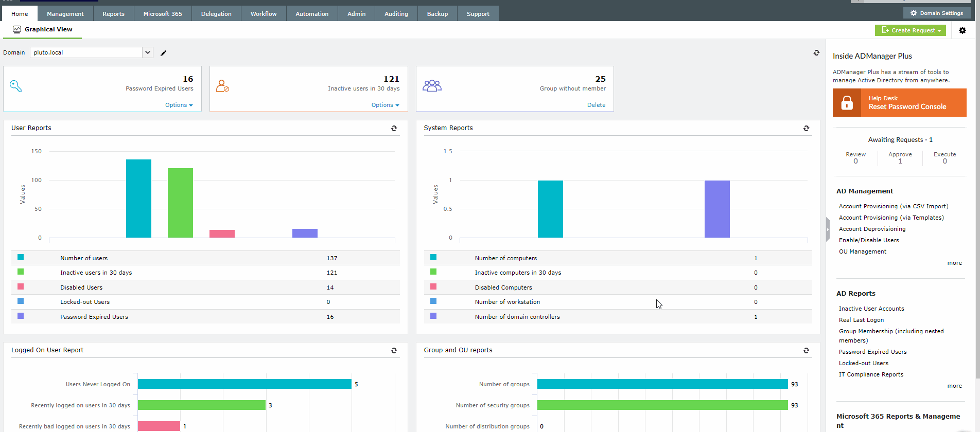
Task: Click the Password Expired Users key icon
Action: pyautogui.click(x=16, y=86)
